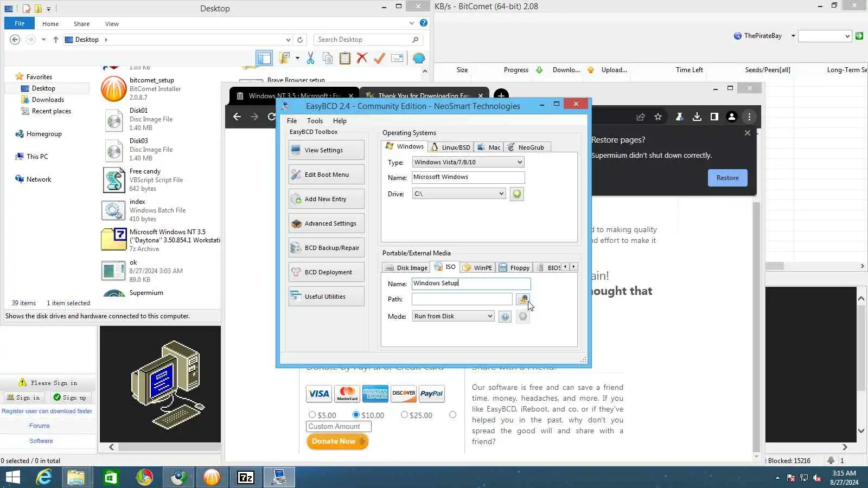Click the orange checkmark Properties icon in Explorer
Image resolution: width=868 pixels, height=488 pixels.
tap(380, 58)
